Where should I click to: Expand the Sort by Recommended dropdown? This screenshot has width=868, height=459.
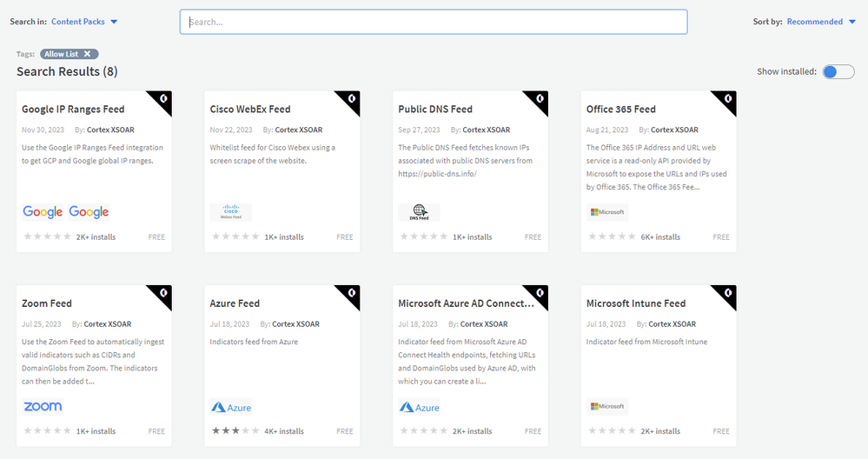820,22
